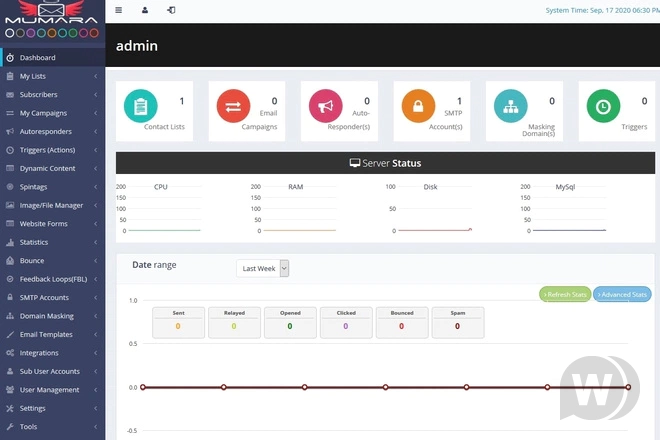
Task: Click the blue Masking Domain hierarchy icon
Action: point(511,106)
